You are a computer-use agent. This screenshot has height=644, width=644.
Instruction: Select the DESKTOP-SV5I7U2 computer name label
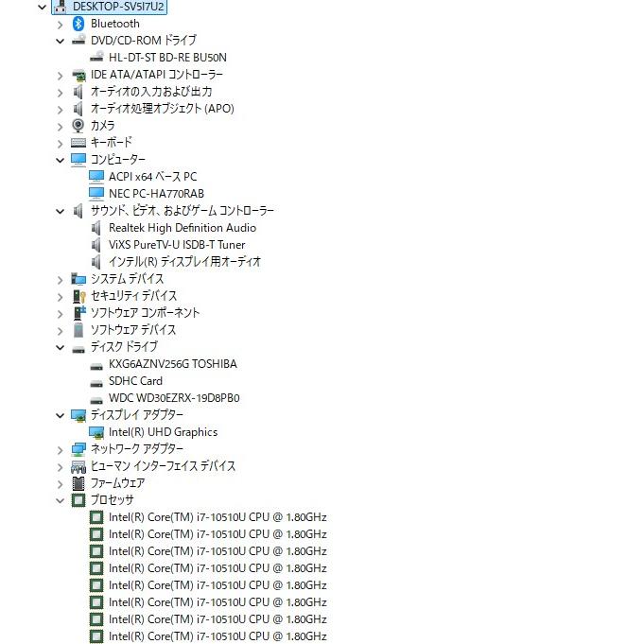coord(118,7)
